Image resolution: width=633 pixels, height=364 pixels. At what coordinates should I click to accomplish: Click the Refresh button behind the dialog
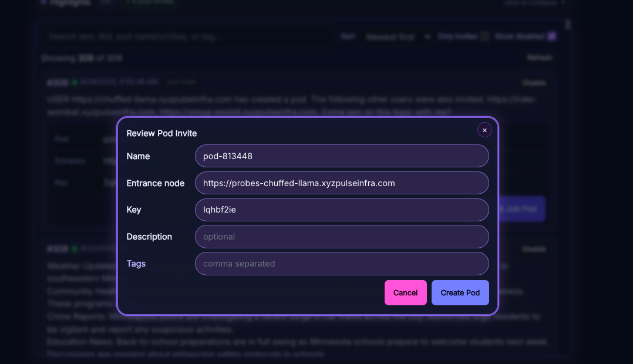point(539,58)
